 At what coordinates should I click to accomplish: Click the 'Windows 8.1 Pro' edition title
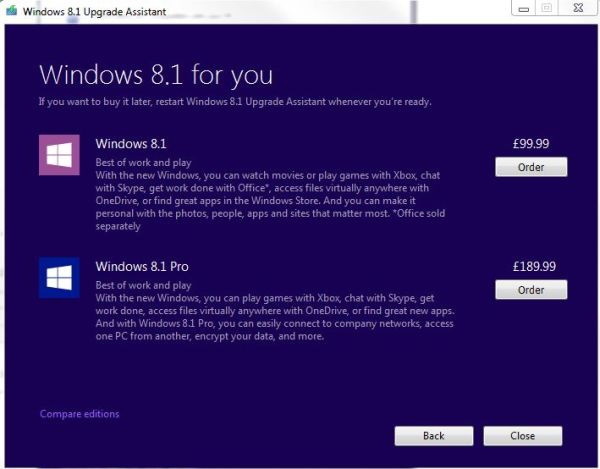point(142,266)
